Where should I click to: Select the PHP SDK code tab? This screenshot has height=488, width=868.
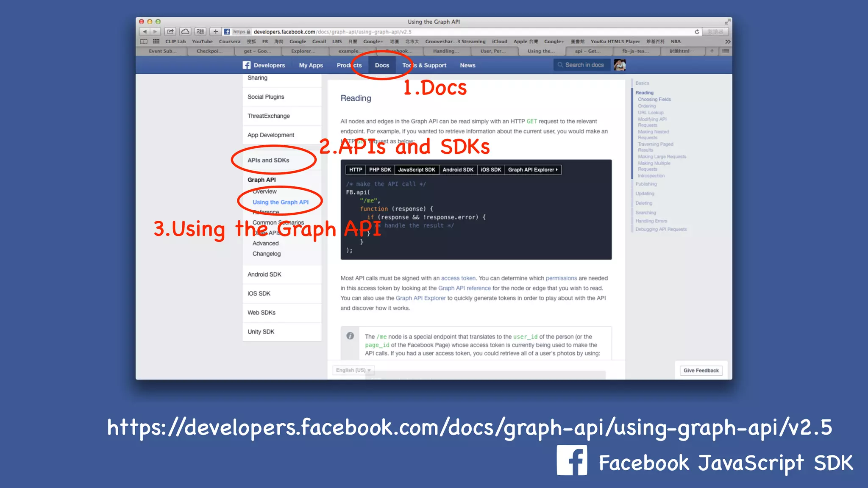380,170
